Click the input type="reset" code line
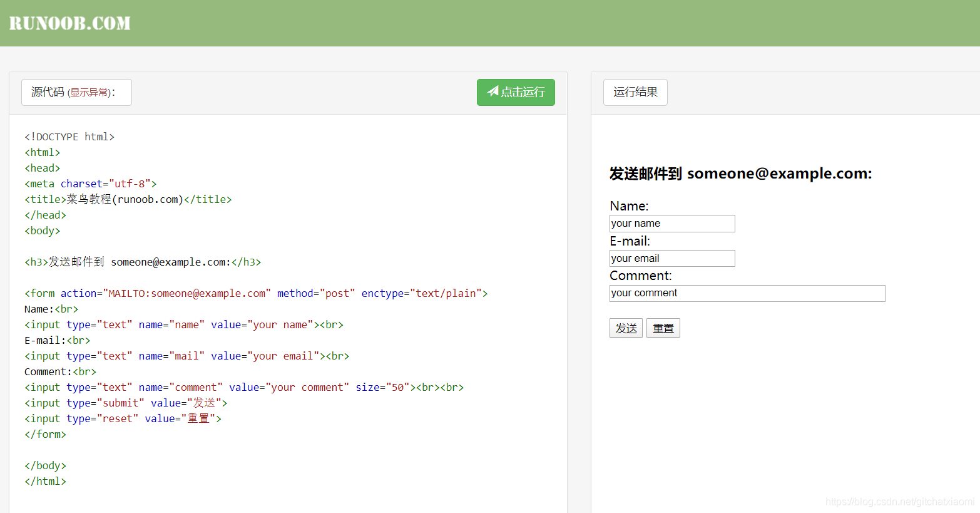 tap(123, 418)
